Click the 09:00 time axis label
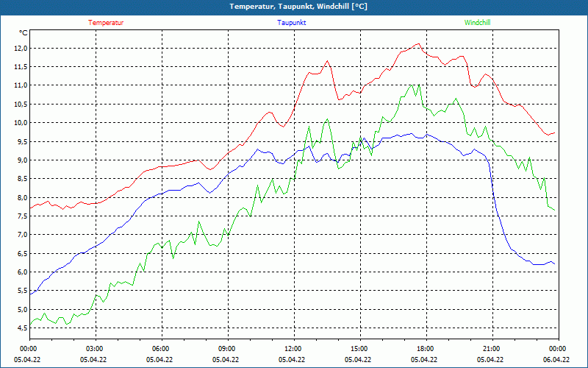Viewport: 588px width, 368px height. 226,349
